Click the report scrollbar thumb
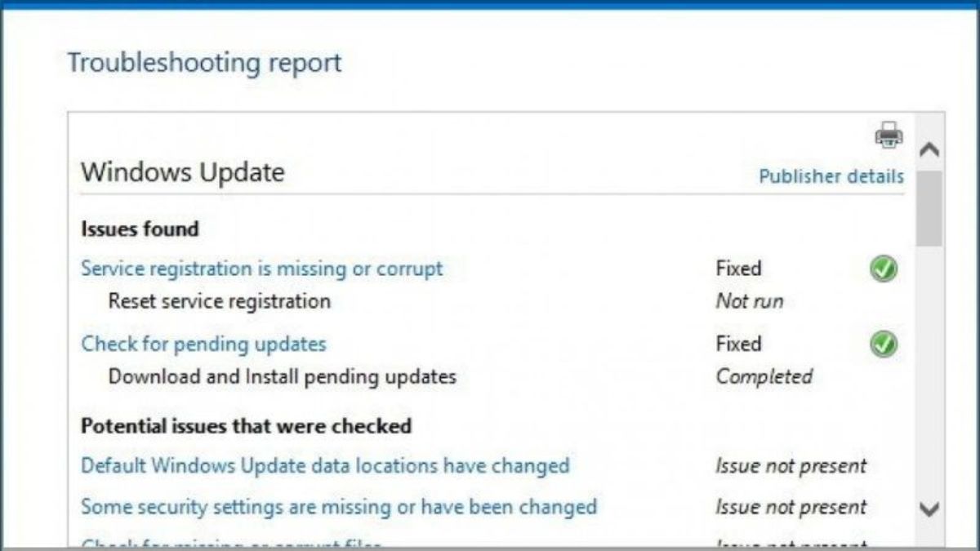The width and height of the screenshot is (980, 551). (929, 208)
